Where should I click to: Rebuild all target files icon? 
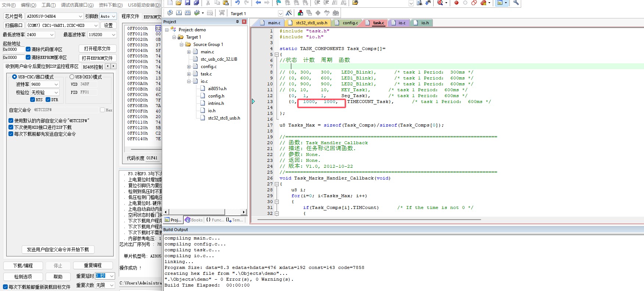tap(188, 13)
